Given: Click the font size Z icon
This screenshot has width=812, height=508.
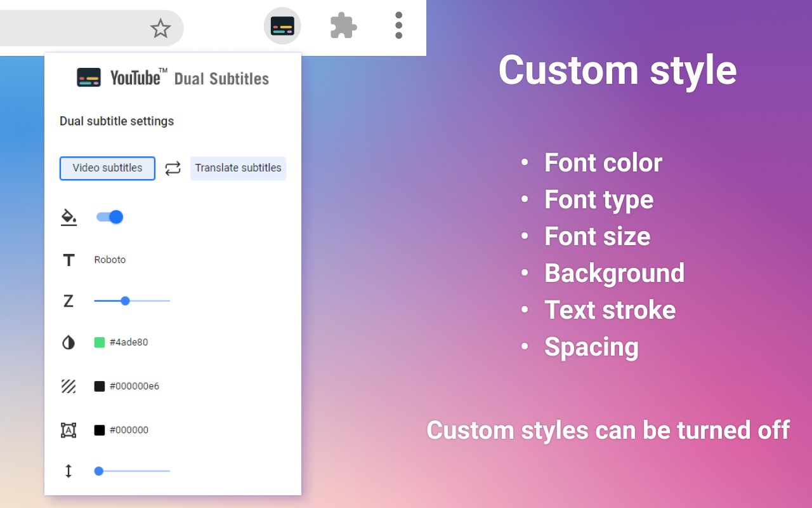Looking at the screenshot, I should 69,301.
